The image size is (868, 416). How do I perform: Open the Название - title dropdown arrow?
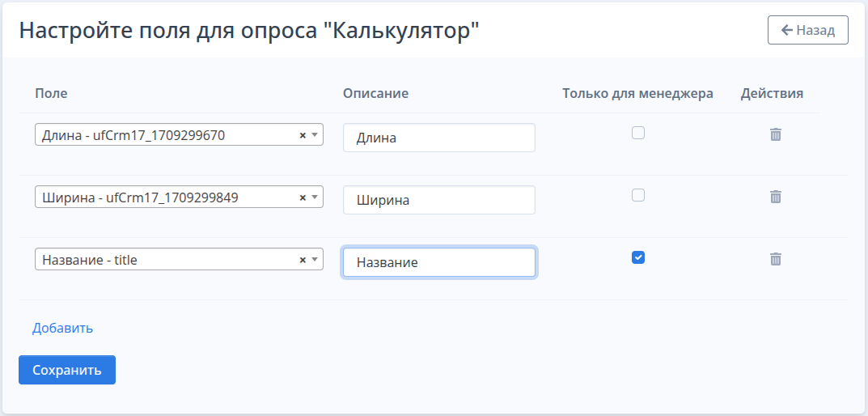pyautogui.click(x=315, y=260)
